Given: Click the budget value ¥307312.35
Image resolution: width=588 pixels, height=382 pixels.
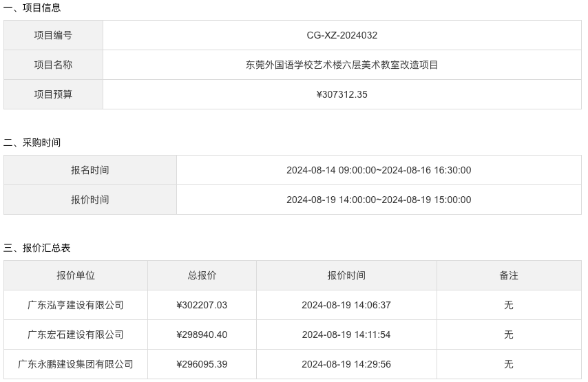Looking at the screenshot, I should [x=342, y=94].
